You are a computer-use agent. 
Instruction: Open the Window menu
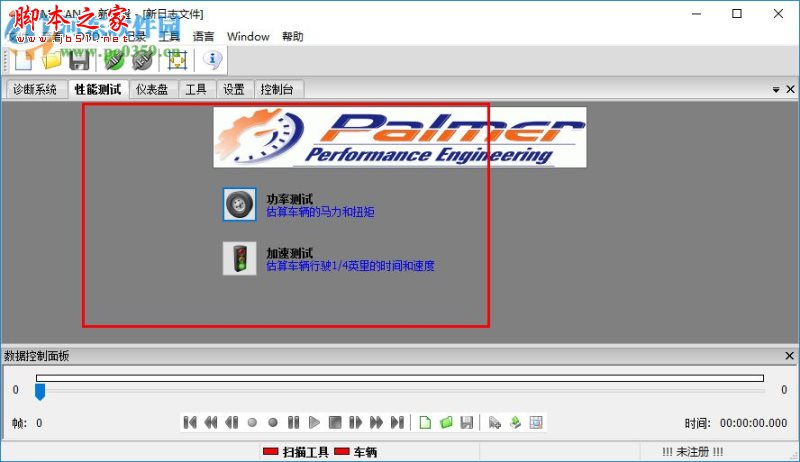coord(248,36)
